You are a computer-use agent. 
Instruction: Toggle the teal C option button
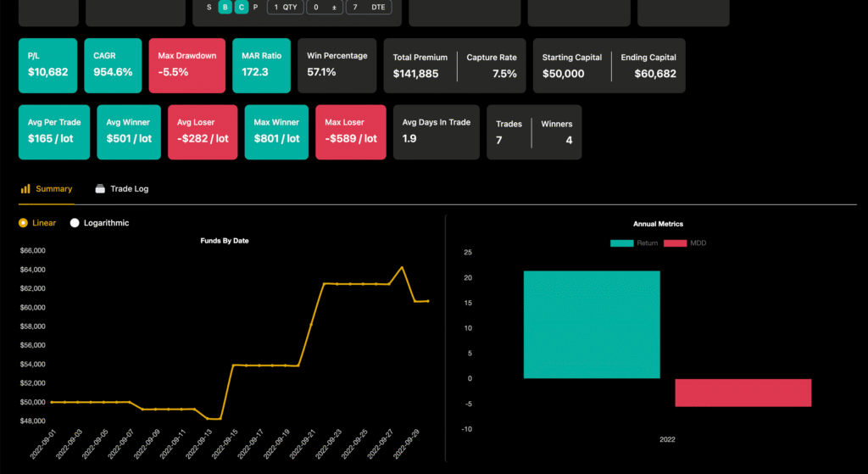pos(241,8)
